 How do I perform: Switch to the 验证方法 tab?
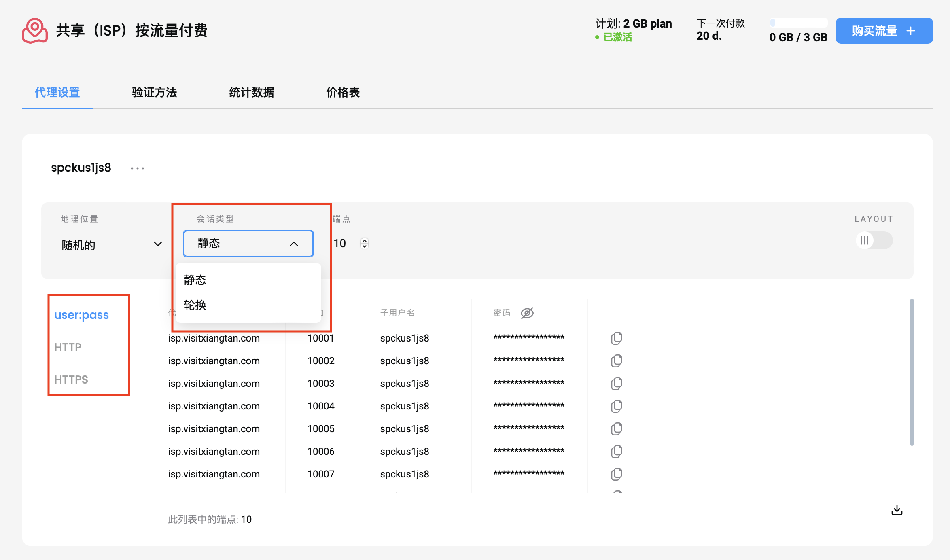[x=154, y=92]
